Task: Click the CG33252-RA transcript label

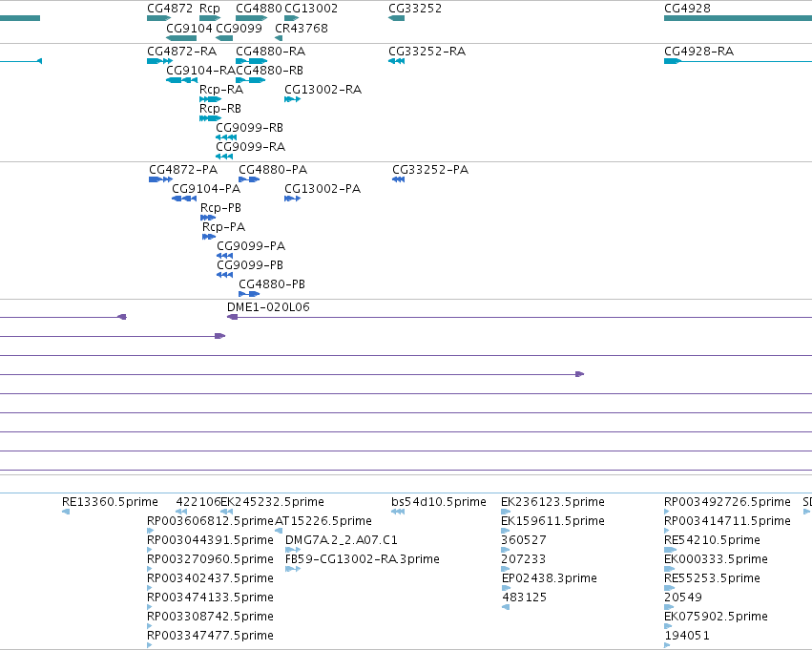Action: pos(427,52)
